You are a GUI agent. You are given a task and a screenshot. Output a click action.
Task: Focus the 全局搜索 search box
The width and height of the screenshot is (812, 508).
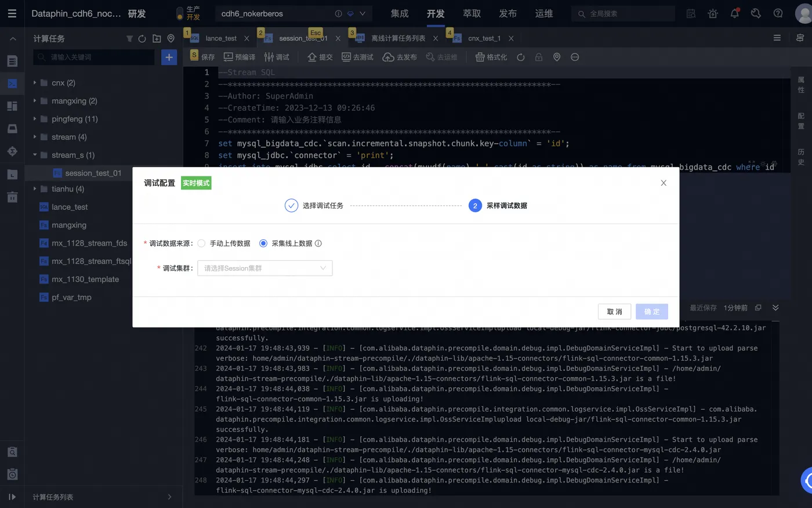click(623, 13)
